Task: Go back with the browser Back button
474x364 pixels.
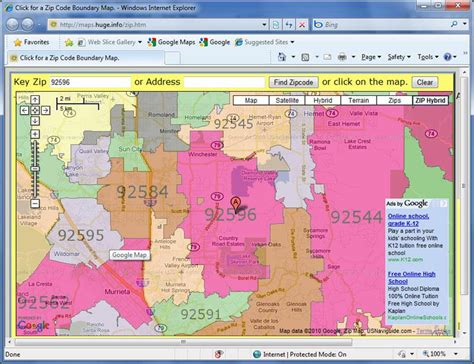Action: click(13, 24)
